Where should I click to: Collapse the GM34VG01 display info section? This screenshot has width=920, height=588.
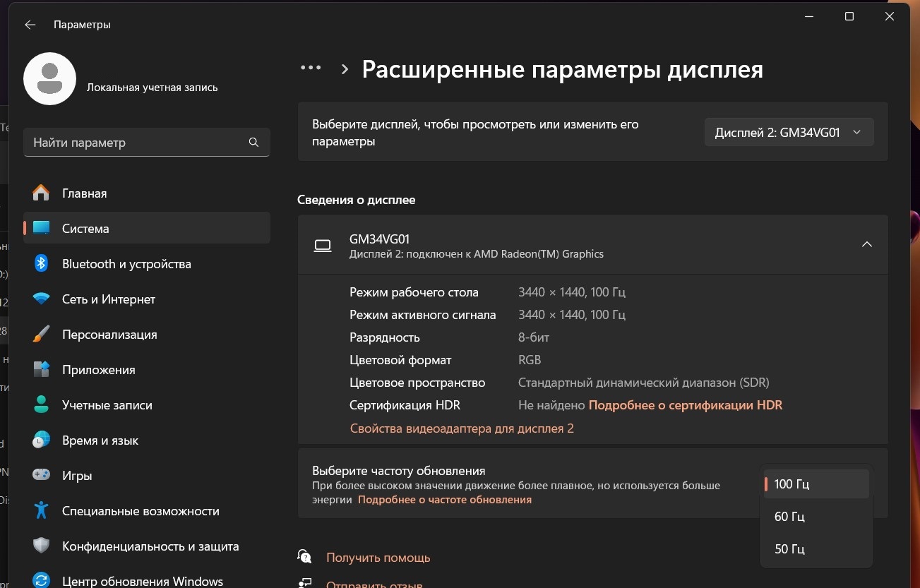point(866,244)
